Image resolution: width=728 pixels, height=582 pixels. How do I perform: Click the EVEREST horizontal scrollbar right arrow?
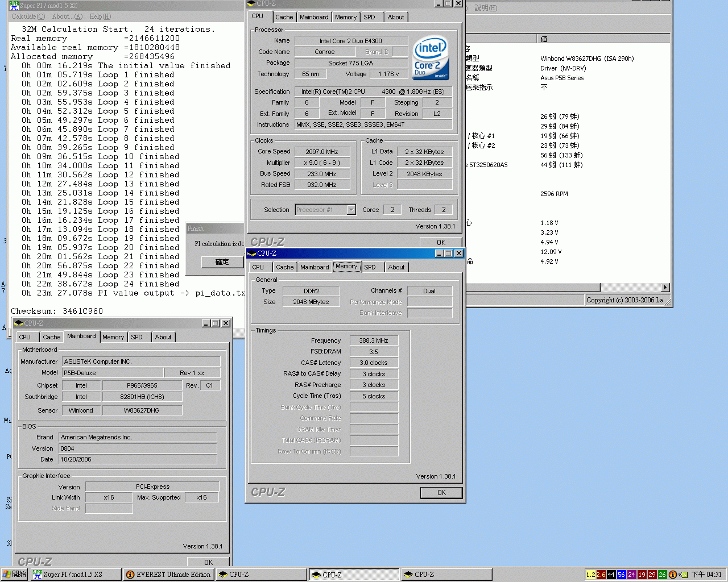(x=665, y=288)
